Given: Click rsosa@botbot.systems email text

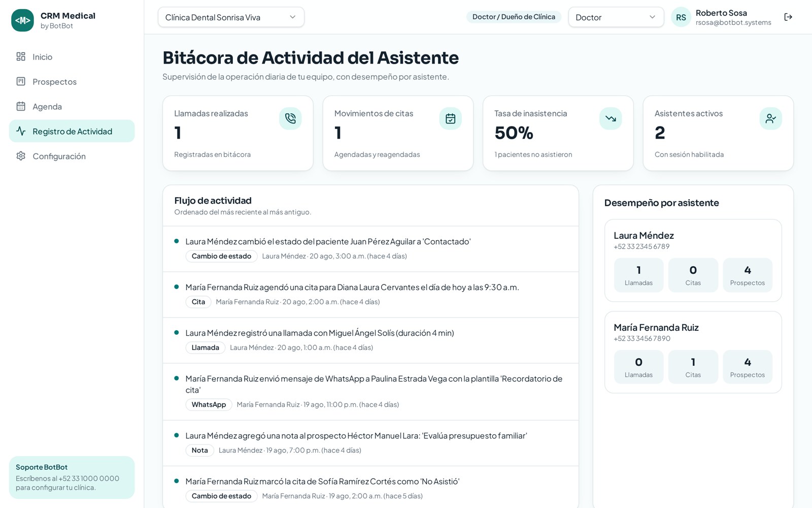Looking at the screenshot, I should (x=733, y=22).
